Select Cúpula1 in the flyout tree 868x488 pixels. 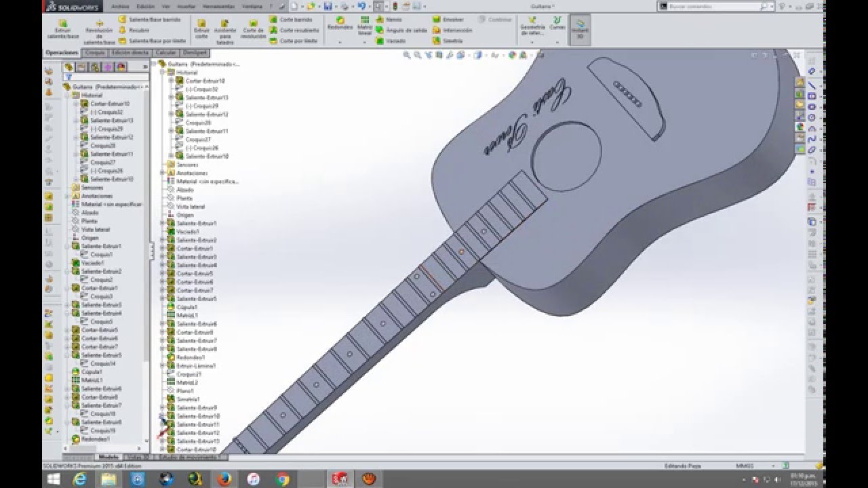point(181,307)
